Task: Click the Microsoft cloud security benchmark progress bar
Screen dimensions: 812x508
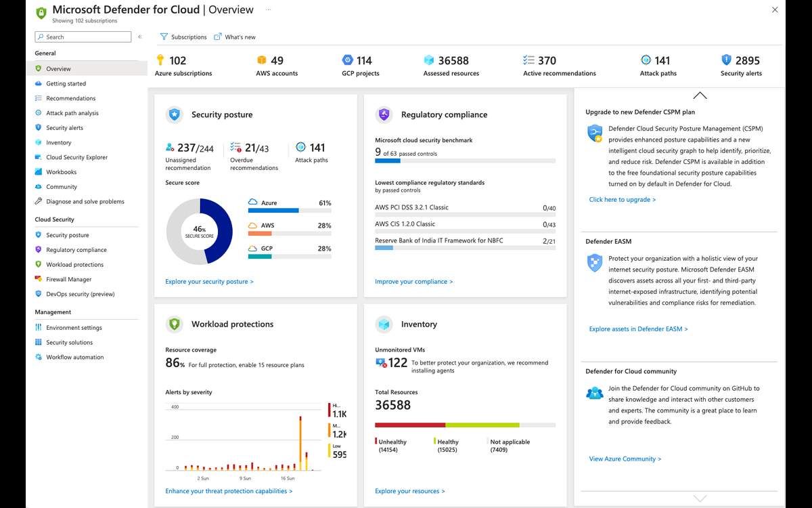Action: click(x=465, y=161)
